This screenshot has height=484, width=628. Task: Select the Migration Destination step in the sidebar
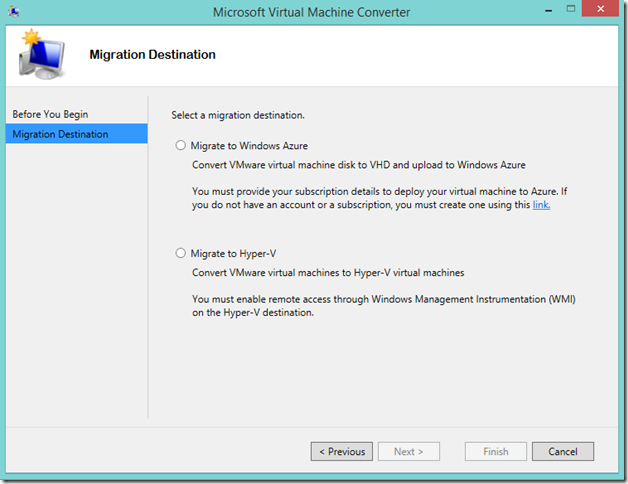[76, 134]
